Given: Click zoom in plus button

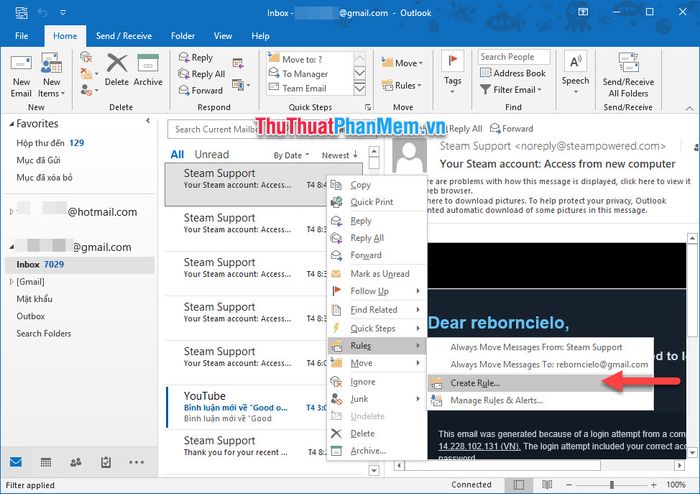Looking at the screenshot, I should point(654,485).
